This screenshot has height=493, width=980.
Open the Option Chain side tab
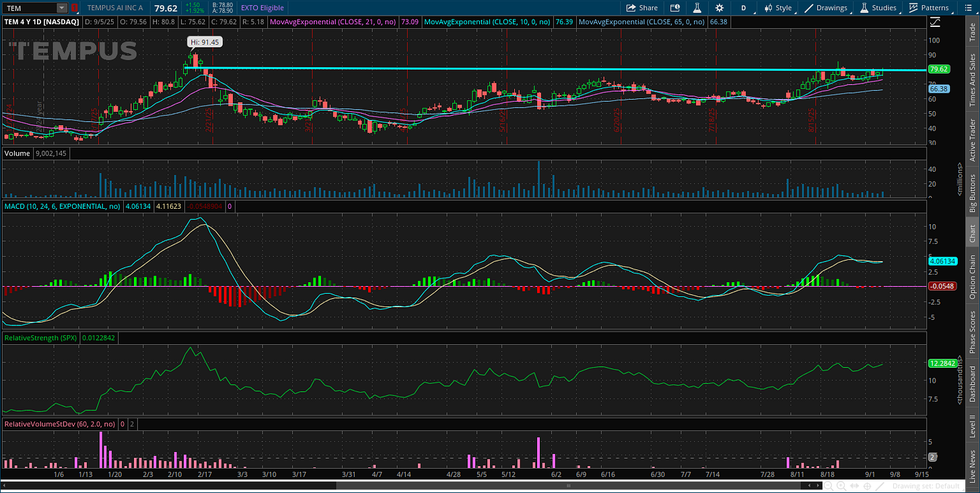point(972,277)
